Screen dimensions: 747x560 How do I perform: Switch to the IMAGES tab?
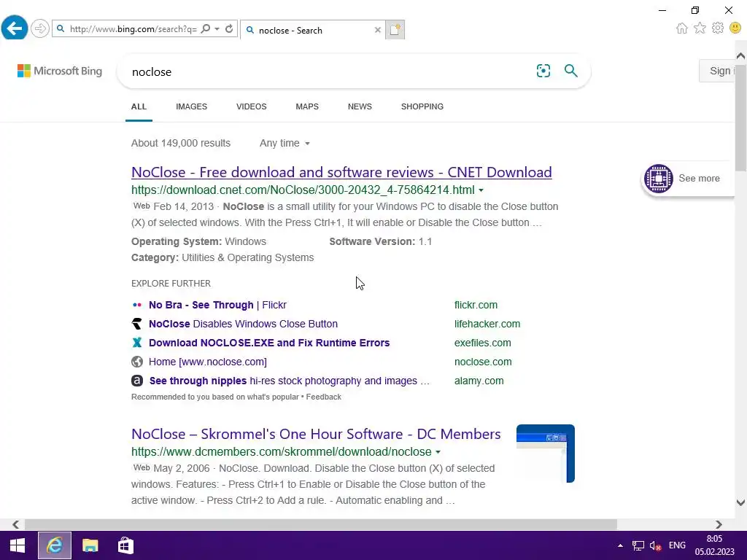tap(192, 106)
